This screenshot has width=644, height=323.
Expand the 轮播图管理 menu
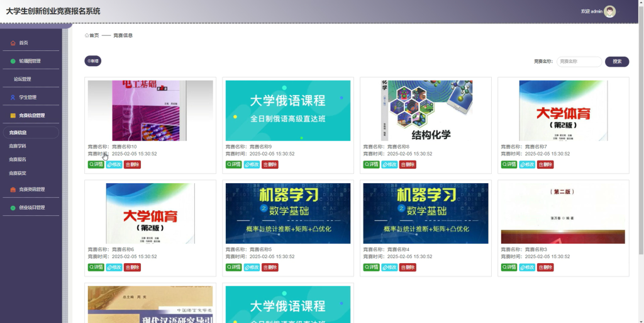pyautogui.click(x=31, y=61)
